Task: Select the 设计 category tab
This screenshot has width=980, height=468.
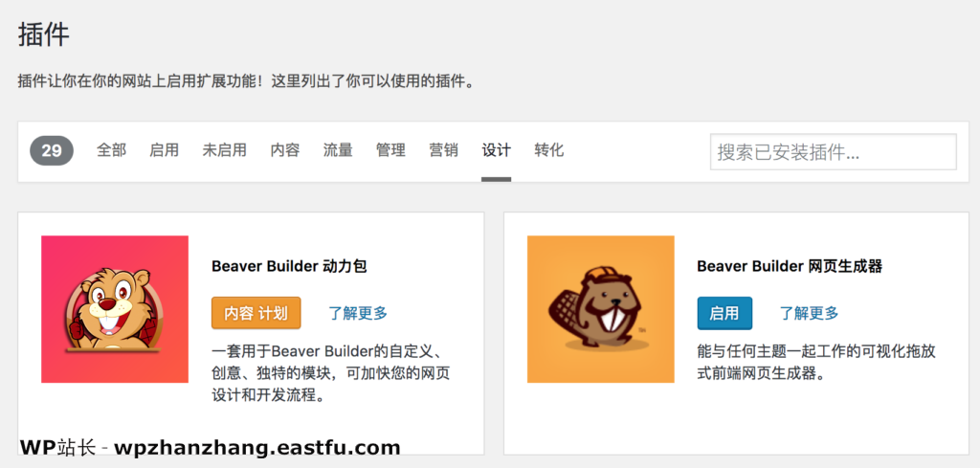Action: click(x=497, y=150)
